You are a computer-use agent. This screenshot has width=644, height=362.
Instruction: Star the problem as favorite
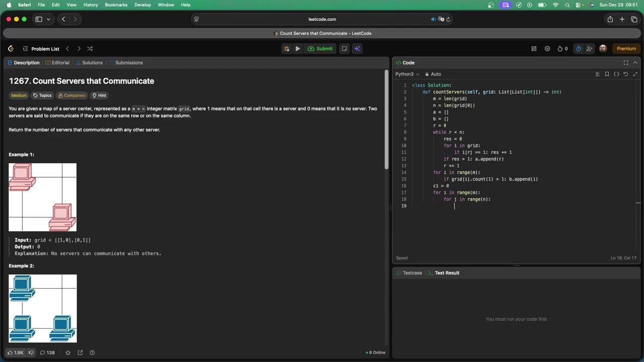(x=68, y=352)
